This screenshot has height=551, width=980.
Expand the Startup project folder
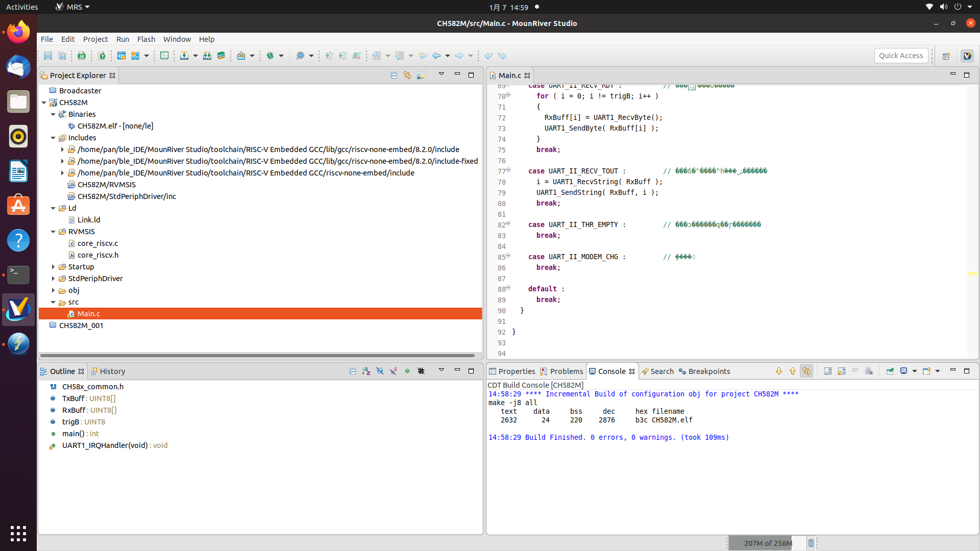click(54, 266)
